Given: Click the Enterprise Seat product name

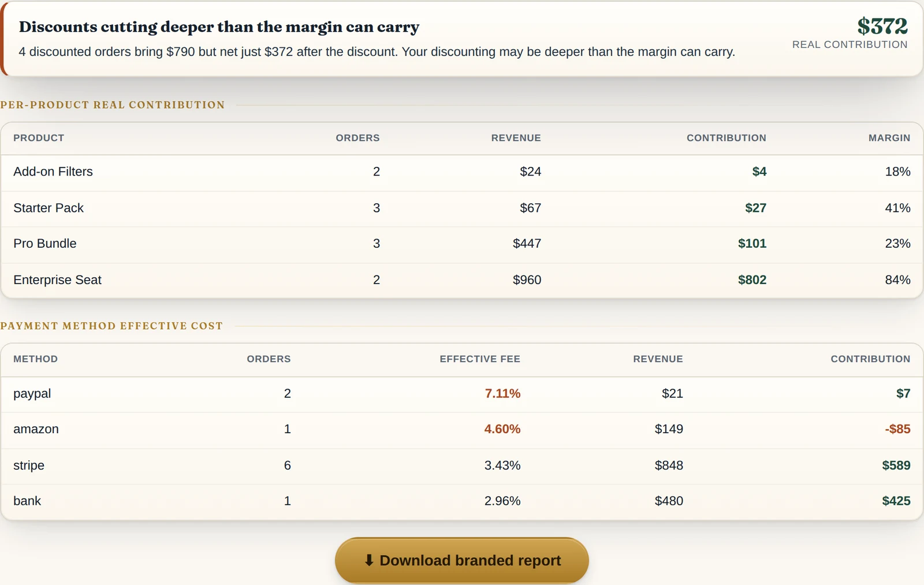Looking at the screenshot, I should (x=57, y=280).
